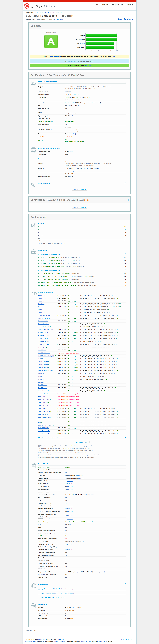The image size is (159, 644).
Task: Expand HTTP request number 2
Action: point(39,593)
